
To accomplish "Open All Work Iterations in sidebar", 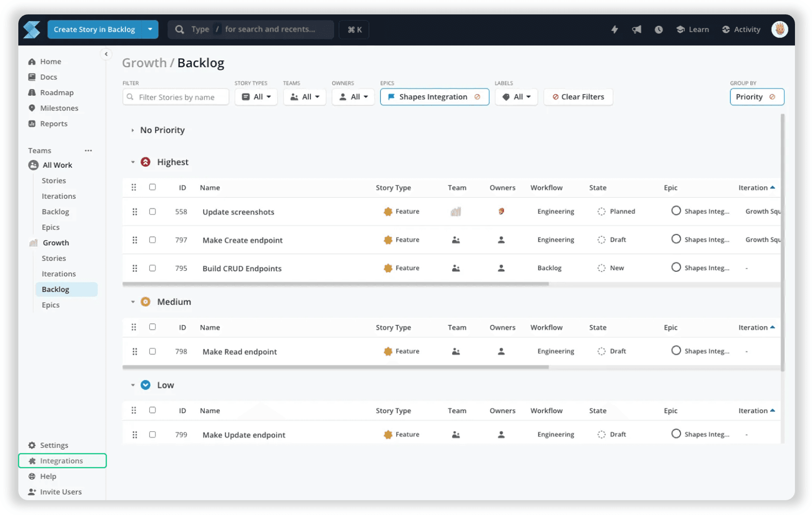I will (x=58, y=196).
